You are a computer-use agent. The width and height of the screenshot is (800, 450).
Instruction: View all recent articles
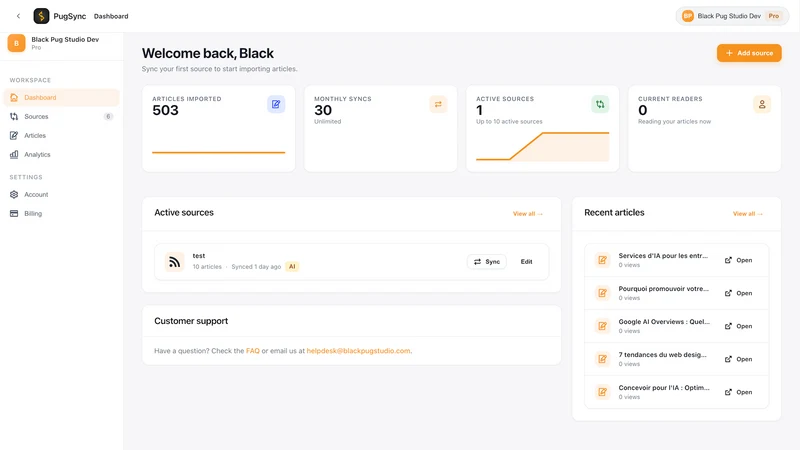pos(748,214)
